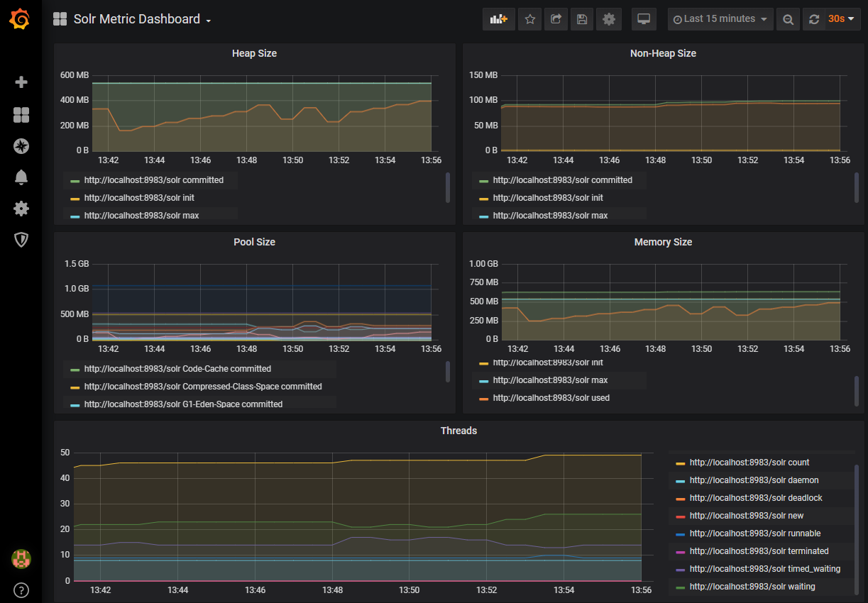Open the Create plus menu in sidebar

tap(21, 82)
